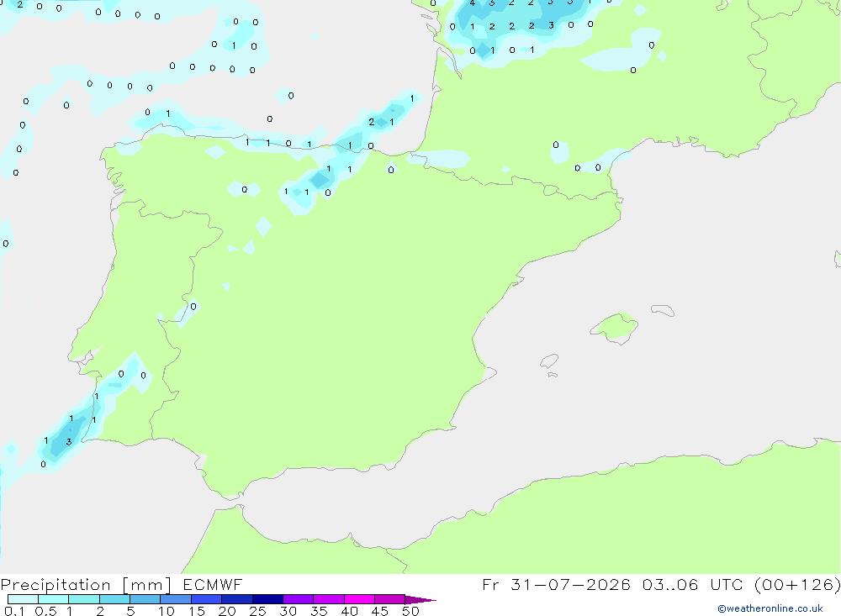Choose the 2 to 5 mm legend swatch

(114, 599)
